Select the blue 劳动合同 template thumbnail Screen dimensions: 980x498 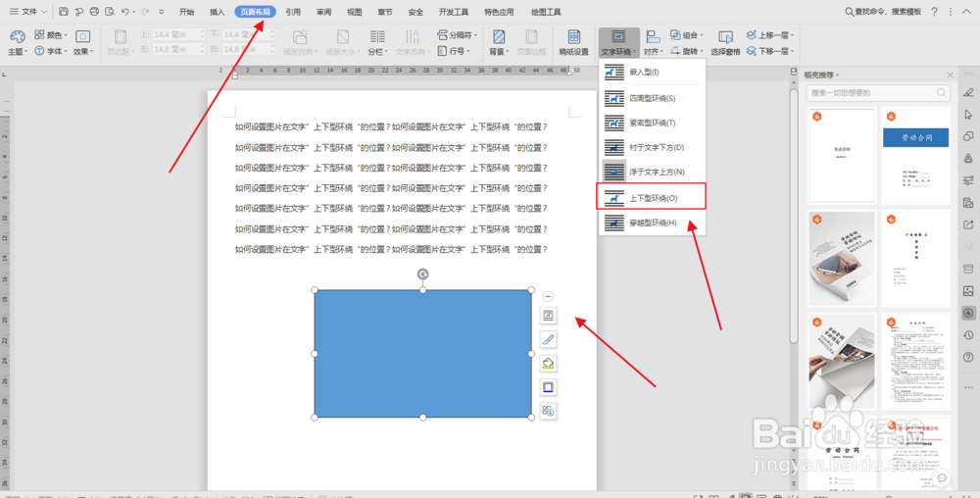(915, 154)
